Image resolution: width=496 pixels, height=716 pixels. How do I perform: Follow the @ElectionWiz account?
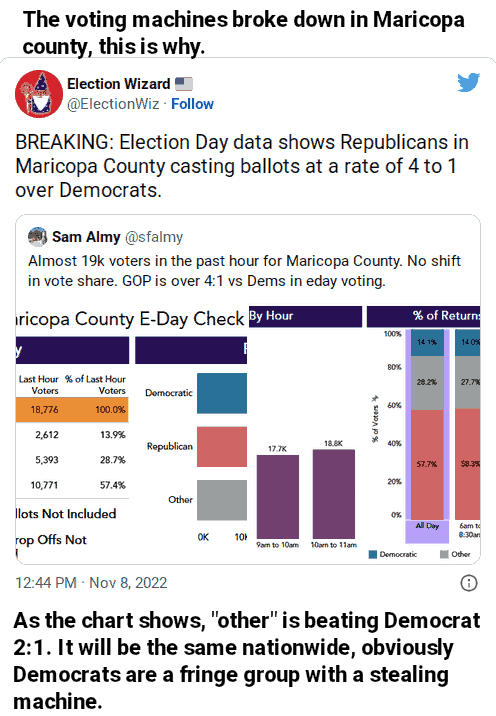[x=192, y=104]
